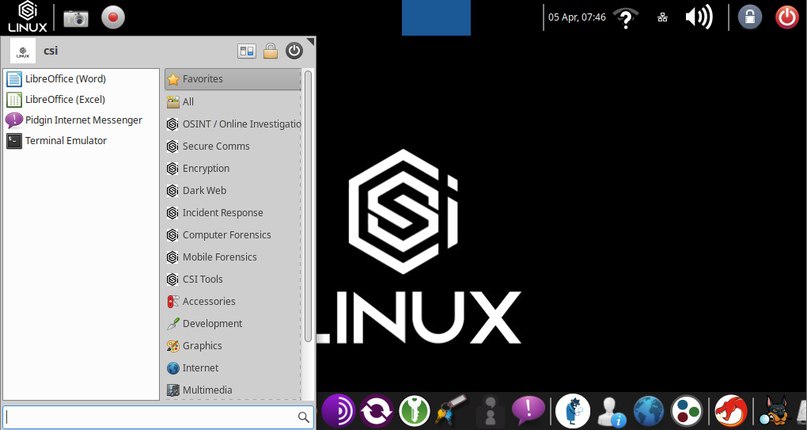Select the Encryption category

(x=233, y=168)
